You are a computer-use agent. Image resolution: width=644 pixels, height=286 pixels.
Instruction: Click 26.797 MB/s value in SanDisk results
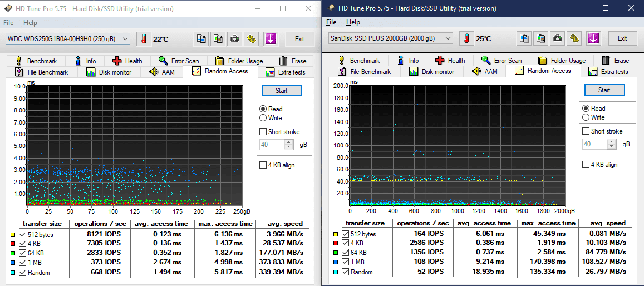[x=606, y=272]
